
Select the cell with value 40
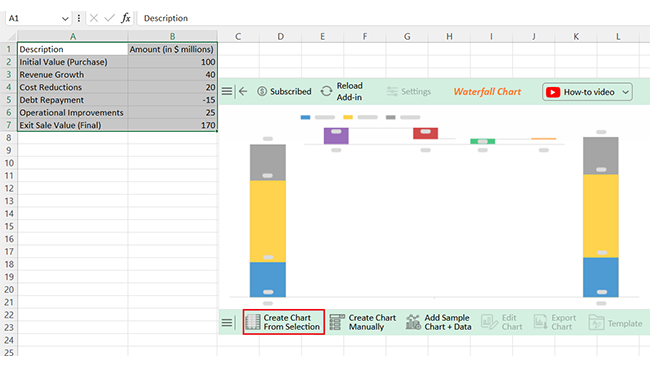click(172, 75)
